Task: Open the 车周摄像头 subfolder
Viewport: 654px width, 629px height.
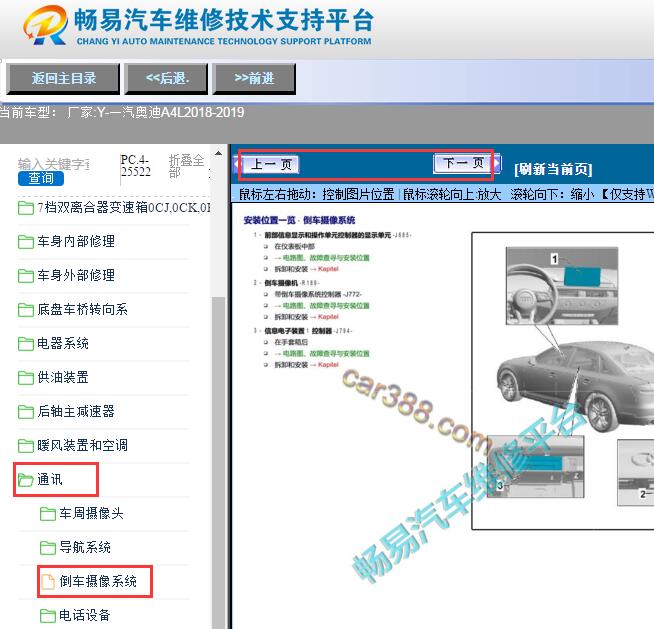Action: (x=91, y=513)
